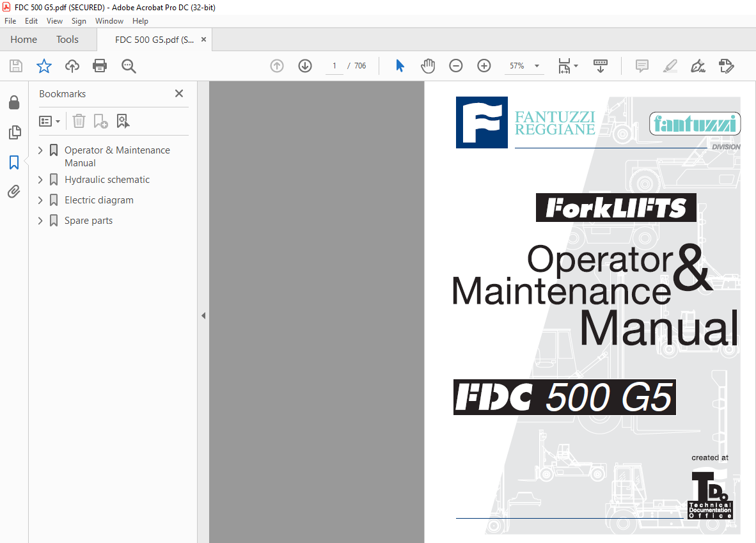Open Page Thumbnails panel
This screenshot has width=756, height=543.
(15, 132)
